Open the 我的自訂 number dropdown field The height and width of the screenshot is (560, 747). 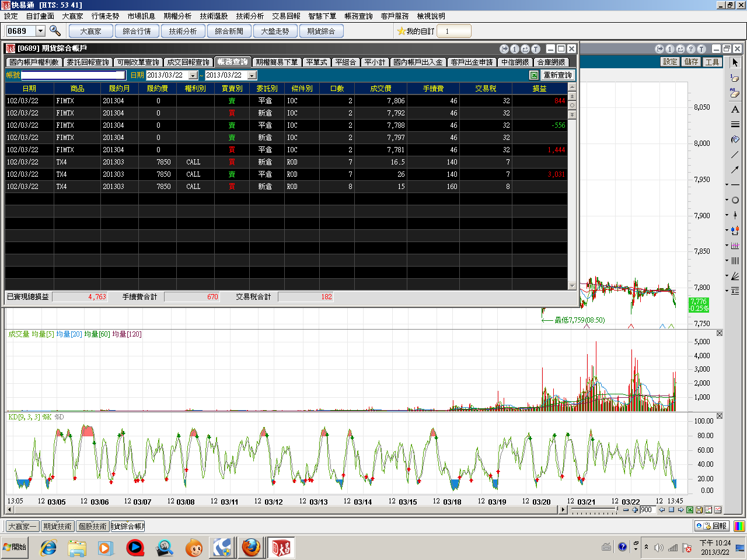pyautogui.click(x=453, y=31)
